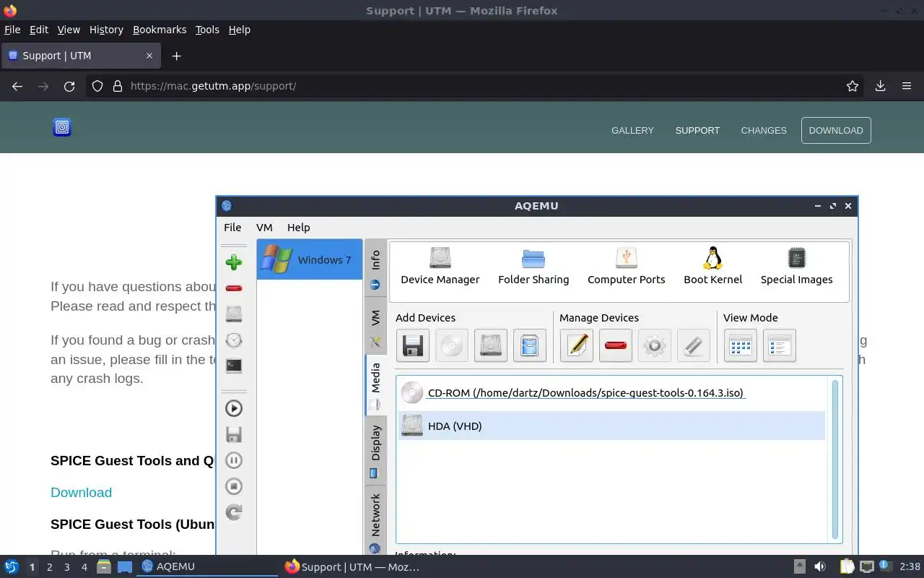Screen dimensions: 924x578
Task: Open Boot Kernel options
Action: coord(712,266)
